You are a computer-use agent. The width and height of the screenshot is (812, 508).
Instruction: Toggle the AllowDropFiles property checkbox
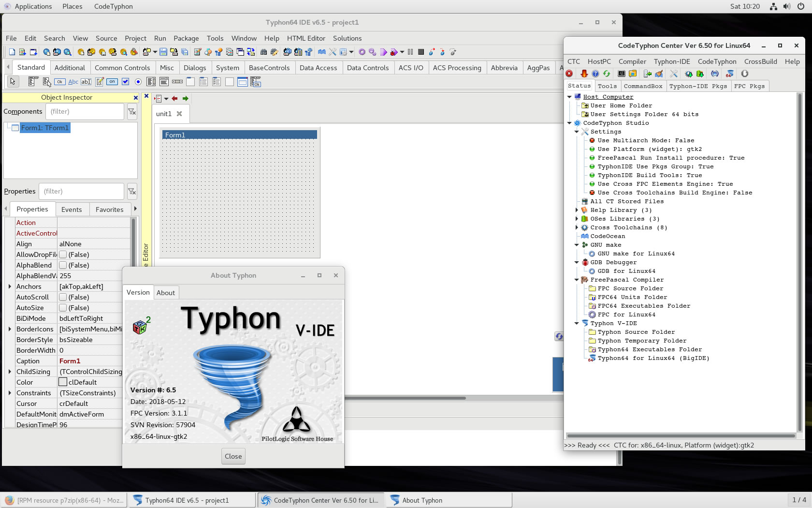(63, 254)
